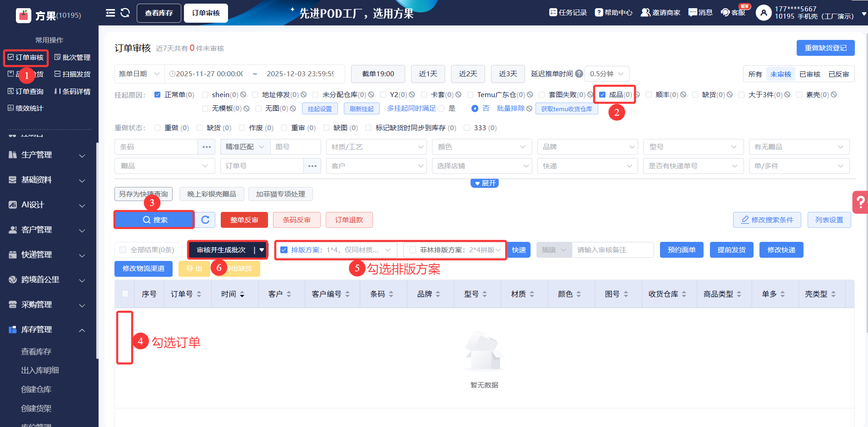
Task: Collapse the sidebar with the hamburger icon
Action: click(x=110, y=13)
